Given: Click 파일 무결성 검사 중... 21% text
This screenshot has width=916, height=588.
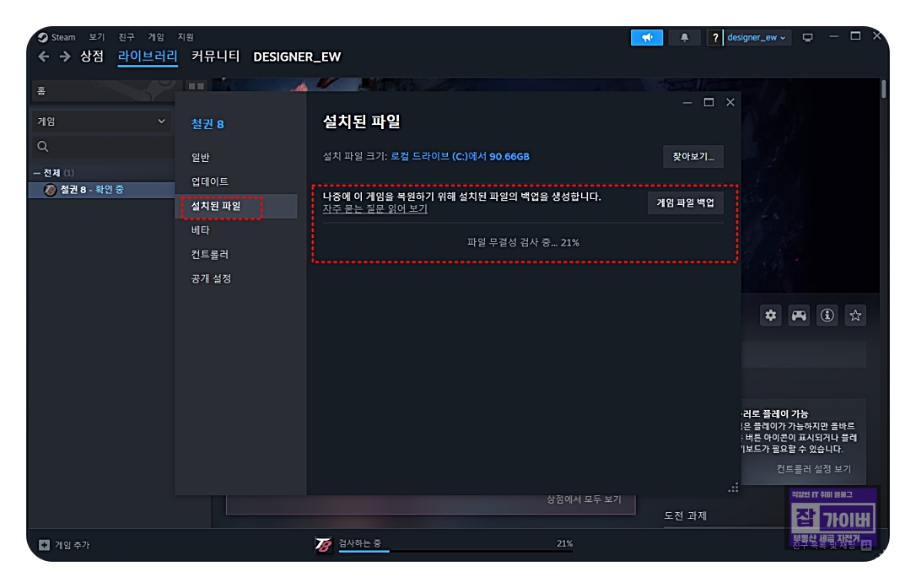Looking at the screenshot, I should pos(523,243).
